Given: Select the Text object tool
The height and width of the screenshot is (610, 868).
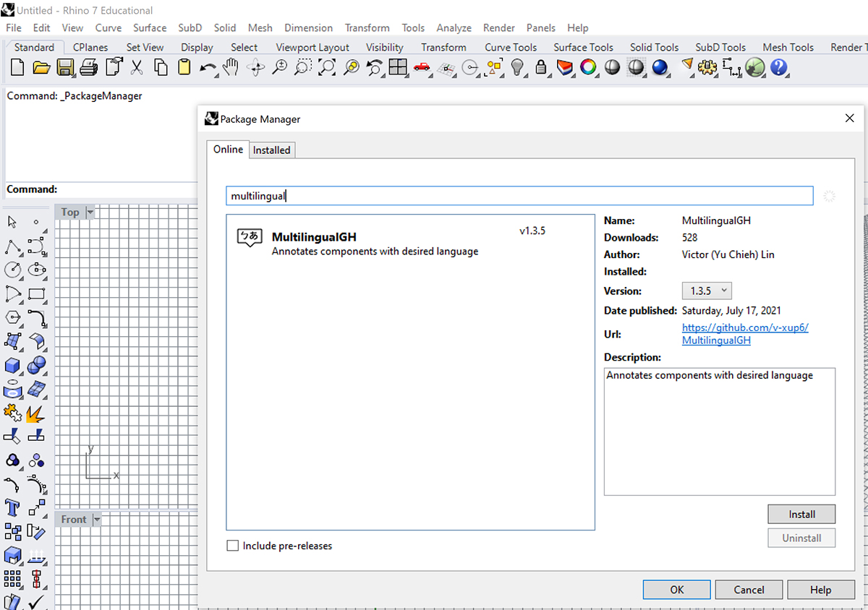Looking at the screenshot, I should pos(13,507).
